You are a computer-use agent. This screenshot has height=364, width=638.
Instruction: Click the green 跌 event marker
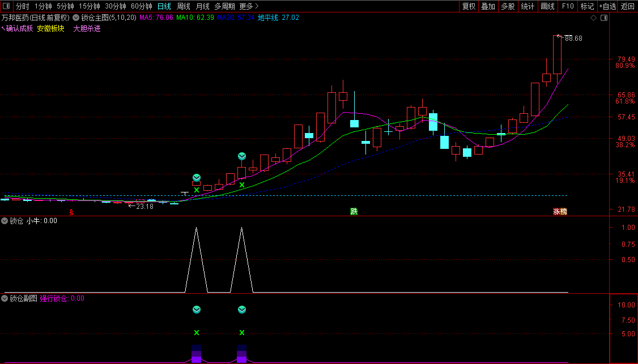[354, 212]
